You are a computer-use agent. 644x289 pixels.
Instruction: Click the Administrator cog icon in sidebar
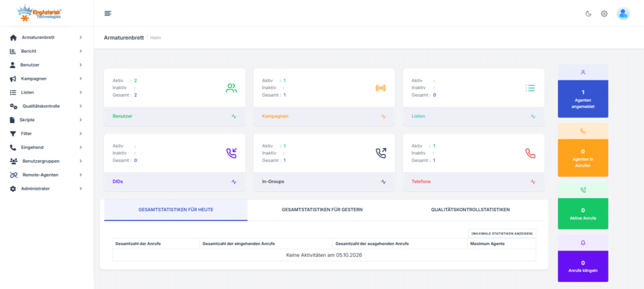(13, 188)
